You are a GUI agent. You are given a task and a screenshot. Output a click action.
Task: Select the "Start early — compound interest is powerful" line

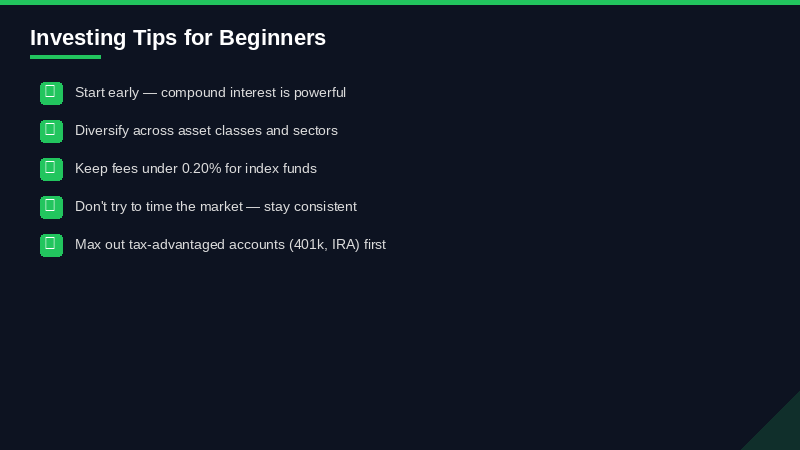pyautogui.click(x=210, y=93)
